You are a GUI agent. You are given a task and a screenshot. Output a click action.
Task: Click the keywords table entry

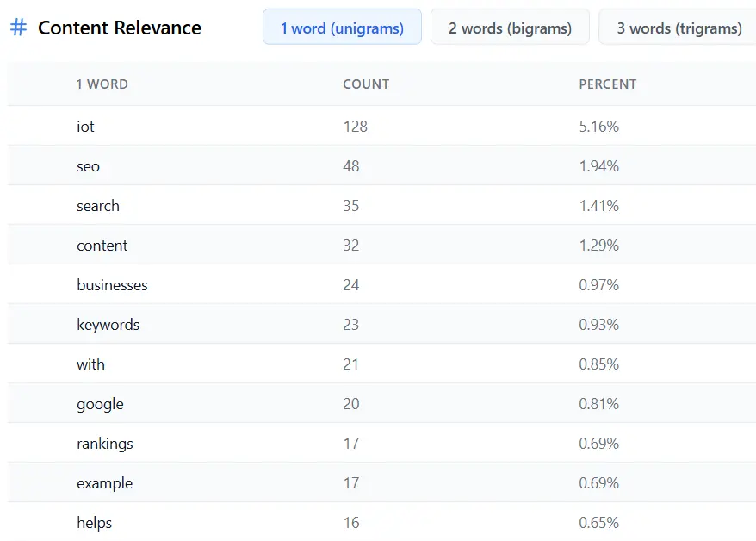pos(108,325)
